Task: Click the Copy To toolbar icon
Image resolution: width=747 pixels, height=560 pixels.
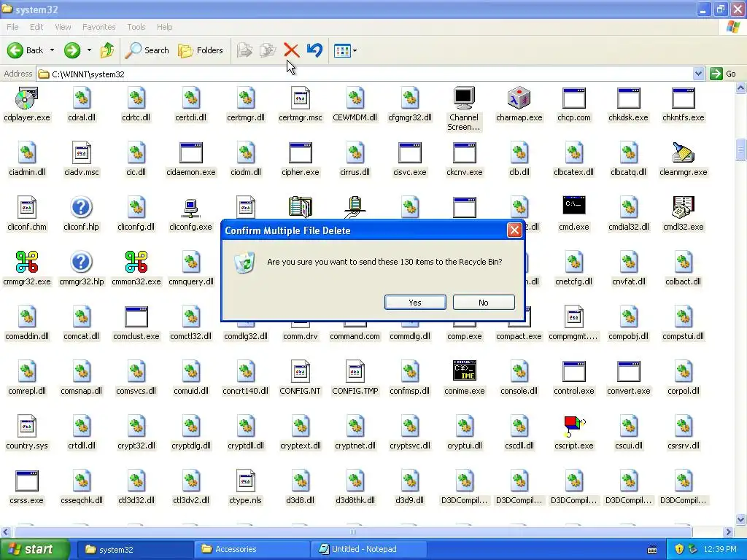Action: (x=268, y=50)
